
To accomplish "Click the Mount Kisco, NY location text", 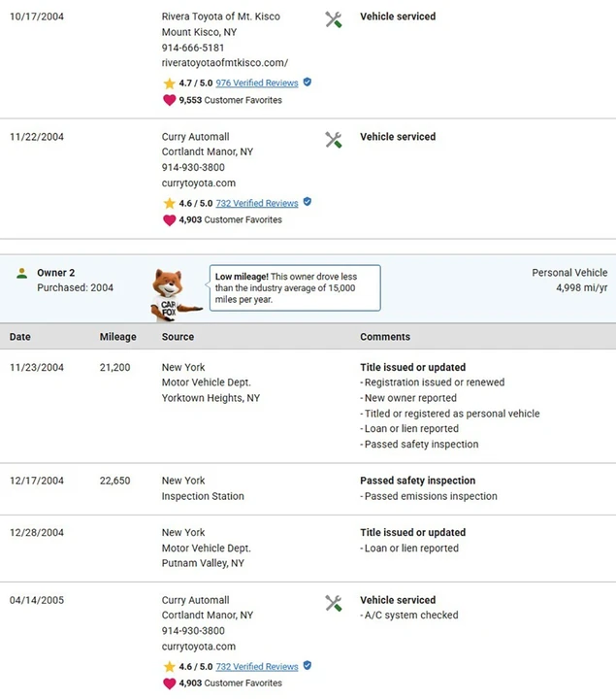I will [199, 32].
